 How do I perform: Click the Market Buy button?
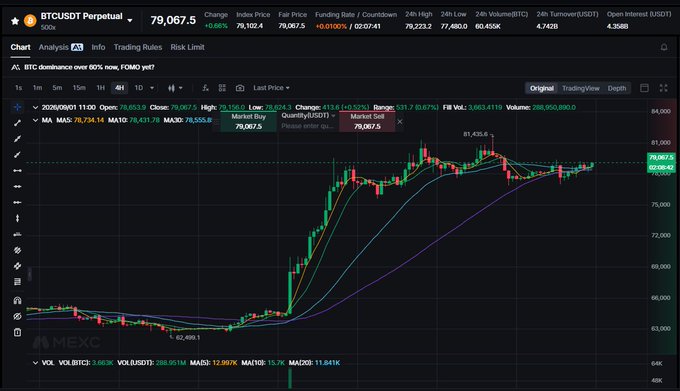pos(248,121)
